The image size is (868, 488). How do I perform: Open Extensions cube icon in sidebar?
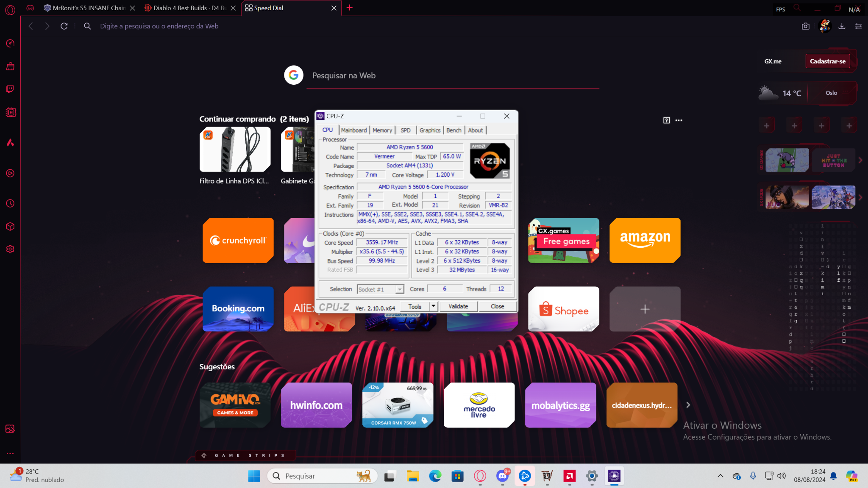click(x=10, y=227)
